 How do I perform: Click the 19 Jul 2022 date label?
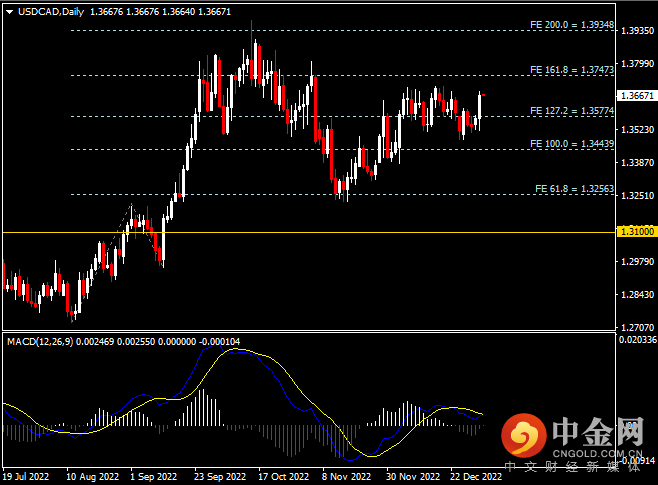coord(27,475)
